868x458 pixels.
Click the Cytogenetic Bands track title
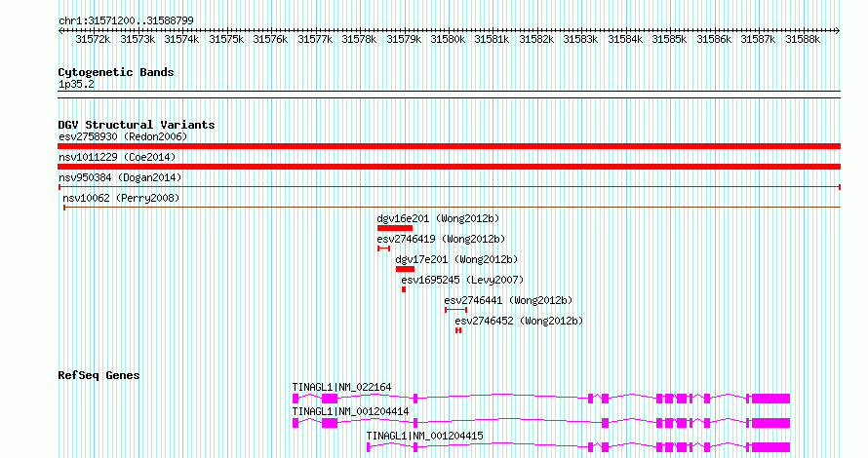pyautogui.click(x=116, y=72)
